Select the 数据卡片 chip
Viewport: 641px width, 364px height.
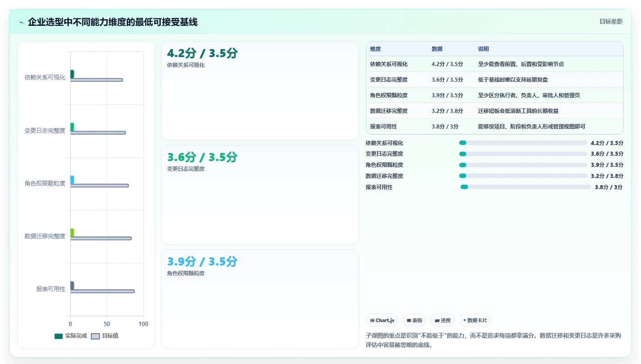coord(475,320)
